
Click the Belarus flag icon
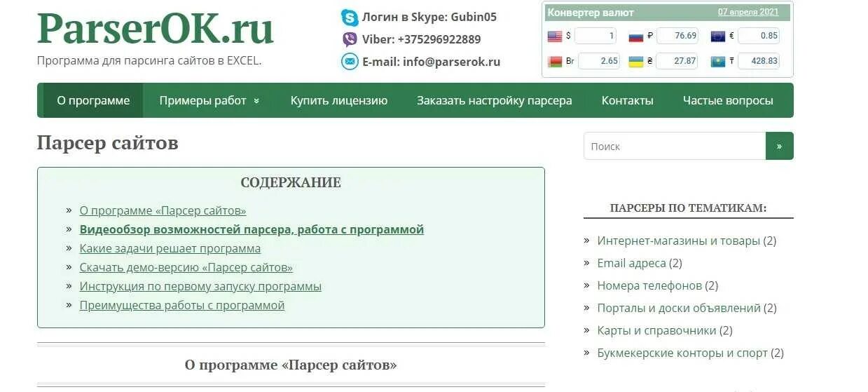pyautogui.click(x=555, y=61)
